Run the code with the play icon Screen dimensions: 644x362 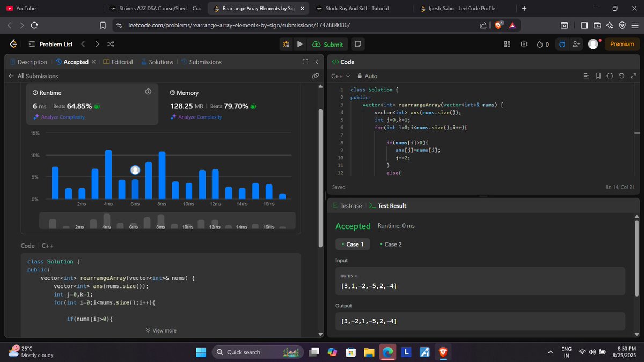click(x=299, y=44)
